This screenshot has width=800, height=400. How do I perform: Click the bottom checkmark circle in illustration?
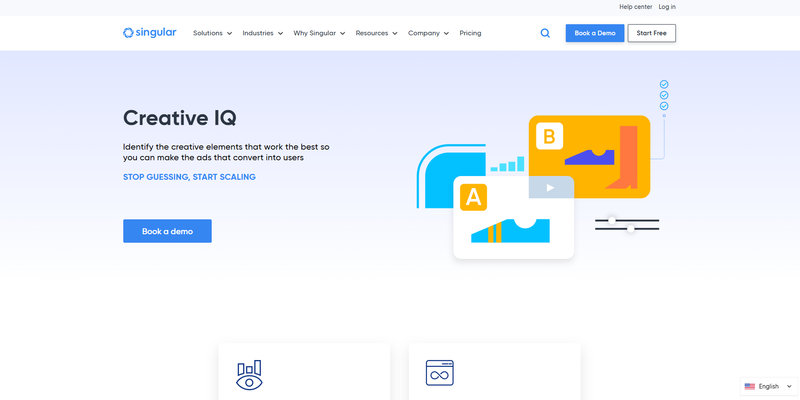tap(664, 106)
